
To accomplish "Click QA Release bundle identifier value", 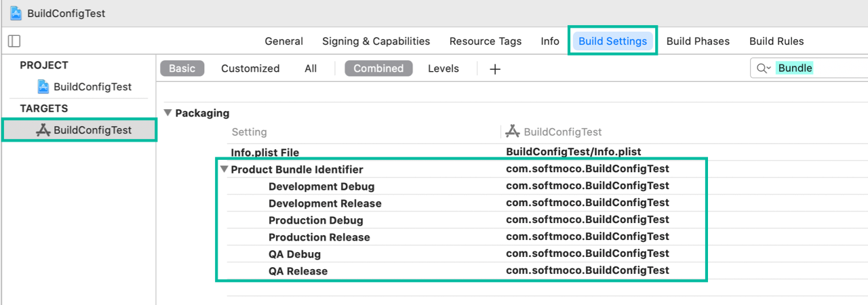I will pyautogui.click(x=587, y=270).
